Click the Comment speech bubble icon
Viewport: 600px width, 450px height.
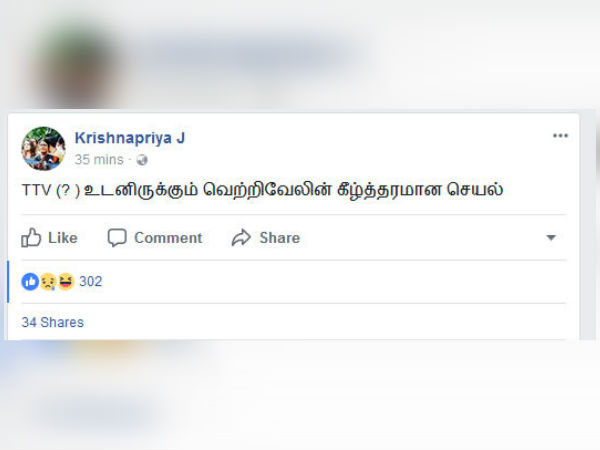117,238
